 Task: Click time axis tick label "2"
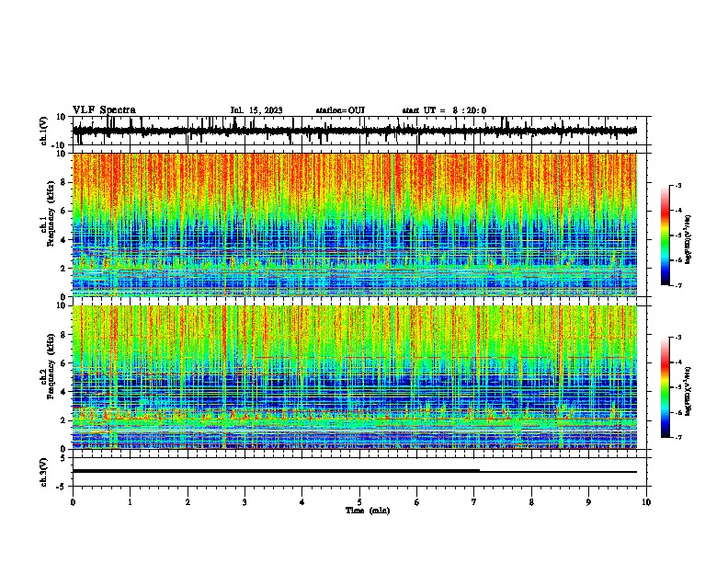pyautogui.click(x=188, y=502)
